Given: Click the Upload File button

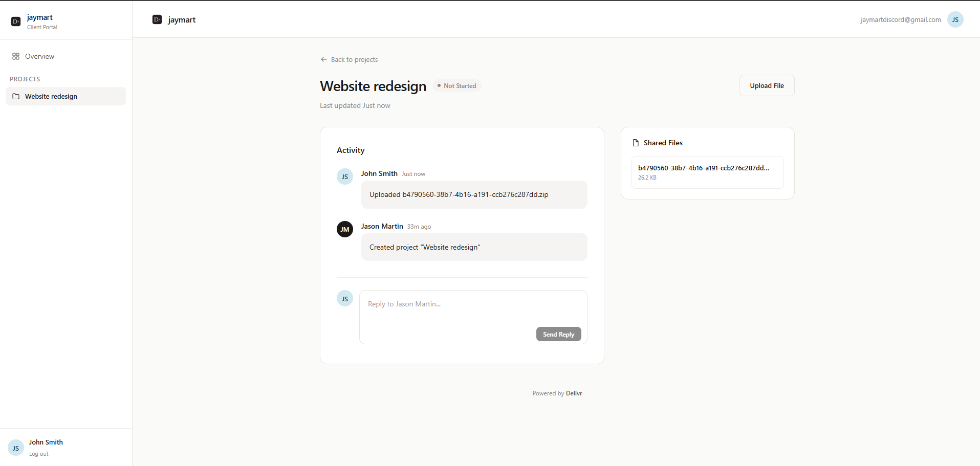Looking at the screenshot, I should (x=767, y=85).
